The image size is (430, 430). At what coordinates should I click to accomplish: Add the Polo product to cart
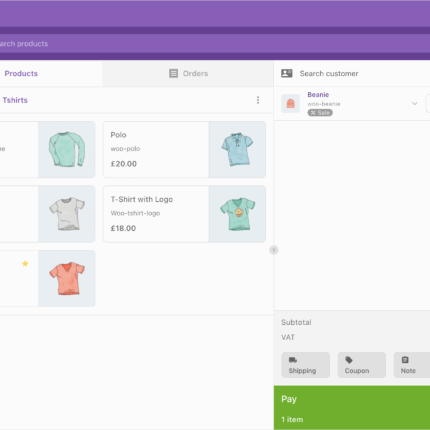coord(184,149)
